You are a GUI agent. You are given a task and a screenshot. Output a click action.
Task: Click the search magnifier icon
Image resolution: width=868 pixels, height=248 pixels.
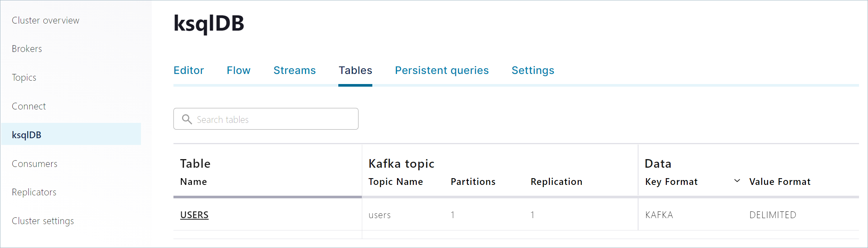187,119
